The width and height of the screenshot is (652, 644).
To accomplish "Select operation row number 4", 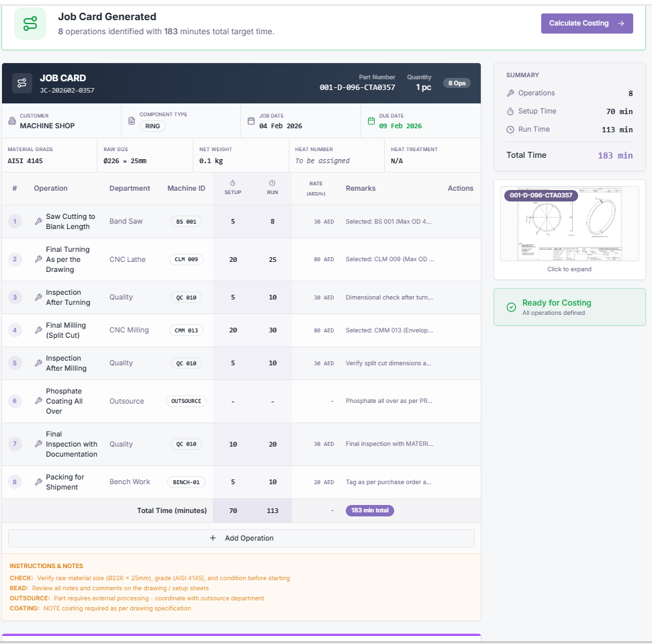I will [15, 330].
